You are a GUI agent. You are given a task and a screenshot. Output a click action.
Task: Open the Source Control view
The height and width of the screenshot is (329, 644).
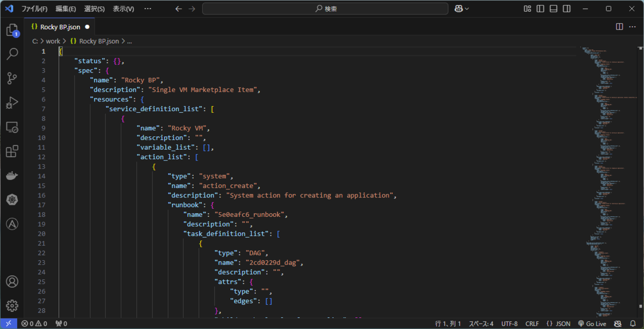[x=12, y=78]
